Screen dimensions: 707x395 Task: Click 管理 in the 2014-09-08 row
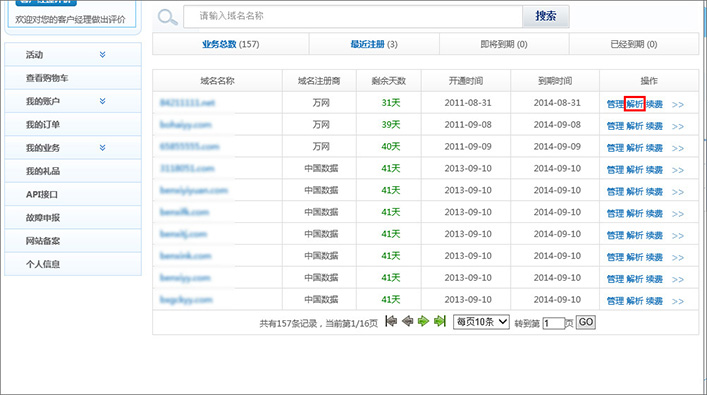[x=615, y=126]
